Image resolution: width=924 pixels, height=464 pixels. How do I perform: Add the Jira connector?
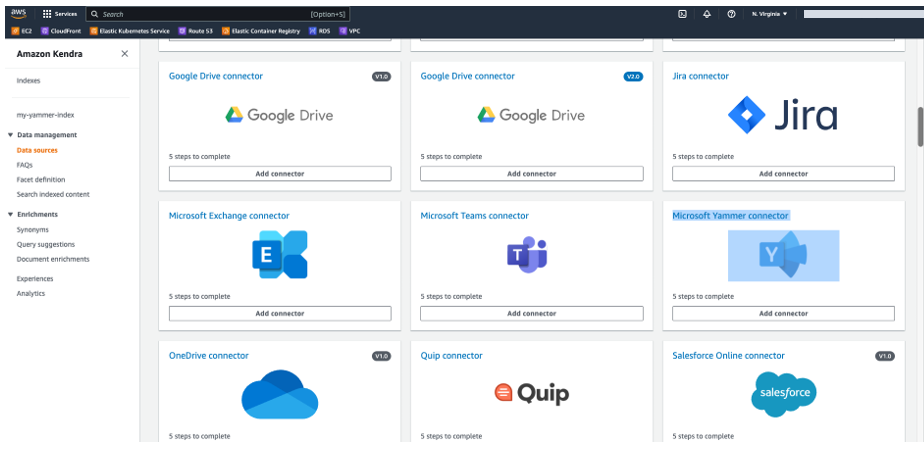pyautogui.click(x=783, y=174)
